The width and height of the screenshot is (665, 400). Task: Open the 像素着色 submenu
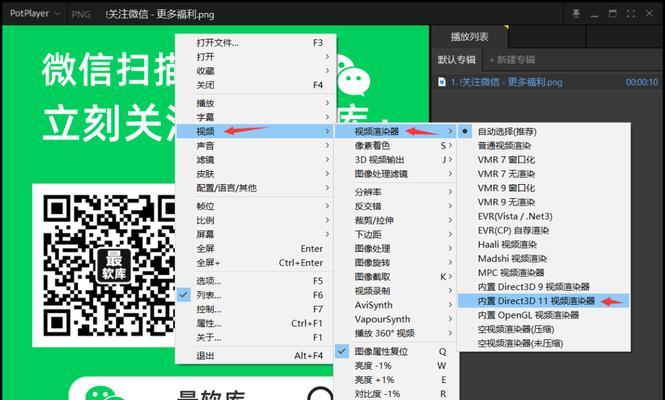(396, 145)
